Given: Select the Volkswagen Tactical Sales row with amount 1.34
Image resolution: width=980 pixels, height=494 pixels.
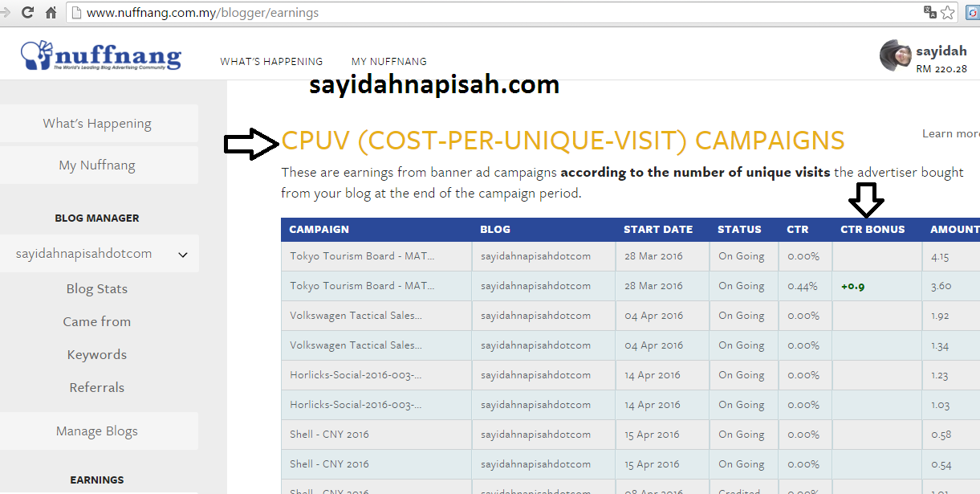Looking at the screenshot, I should [x=630, y=345].
